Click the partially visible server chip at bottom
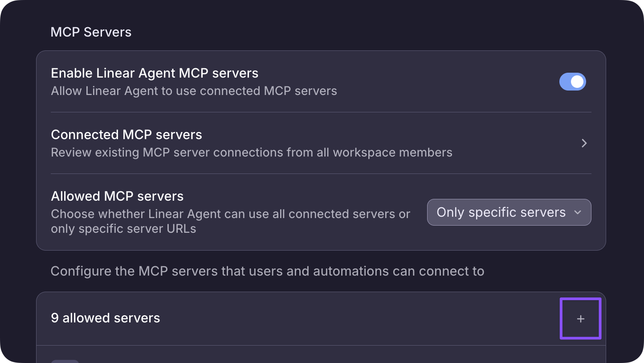Screen dimensions: 644x363 point(65,360)
